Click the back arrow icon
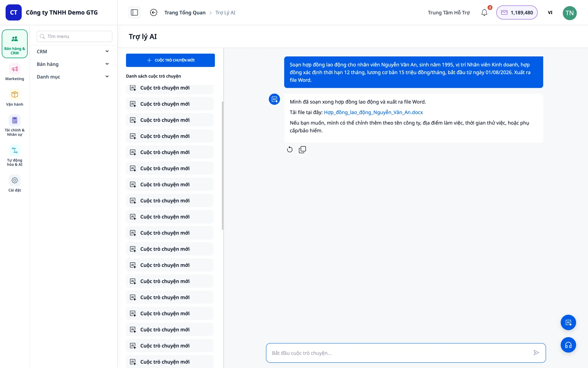This screenshot has width=588, height=368. pos(154,13)
